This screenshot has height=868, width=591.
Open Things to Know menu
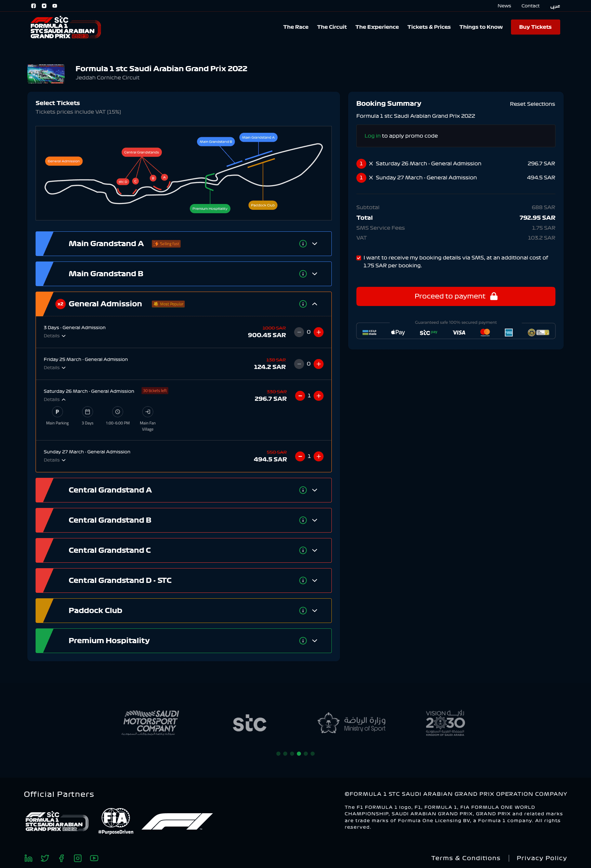click(481, 27)
